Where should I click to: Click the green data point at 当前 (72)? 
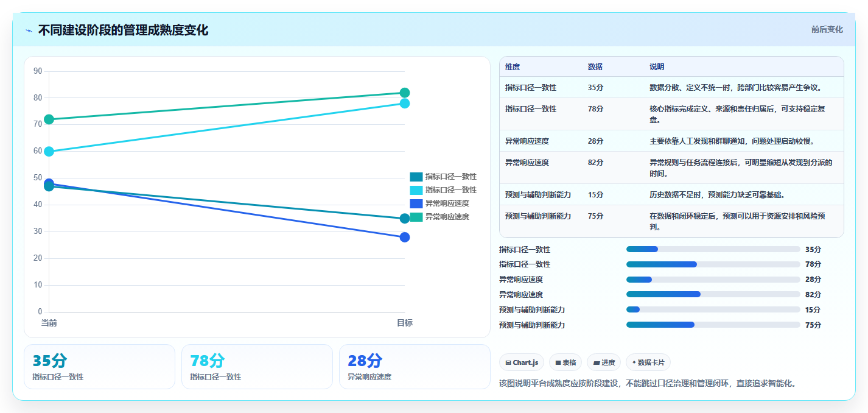(49, 119)
